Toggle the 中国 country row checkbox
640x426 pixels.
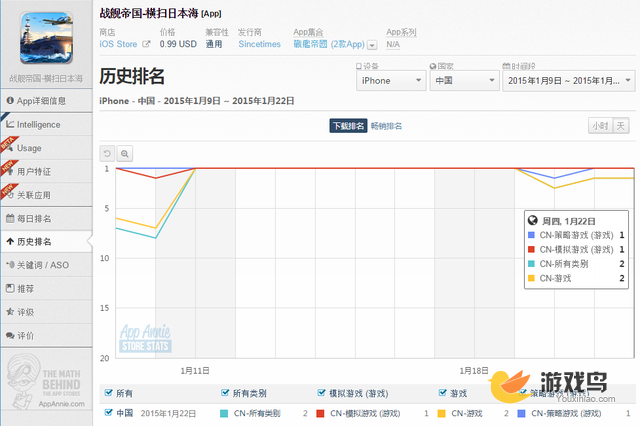[108, 412]
